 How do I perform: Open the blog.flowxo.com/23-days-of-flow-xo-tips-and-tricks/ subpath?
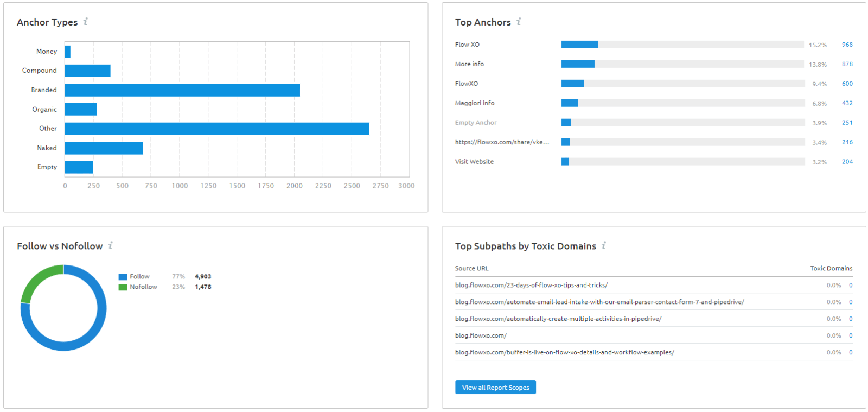click(531, 285)
